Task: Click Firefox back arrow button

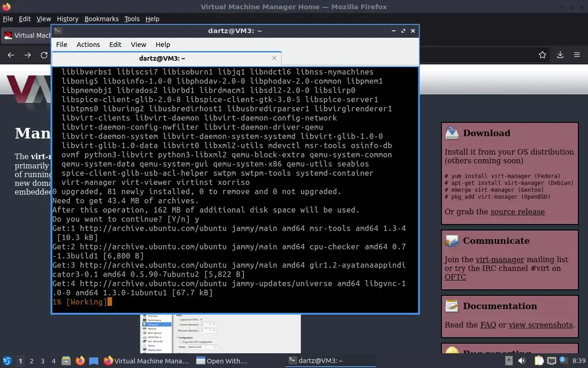Action: tap(11, 55)
